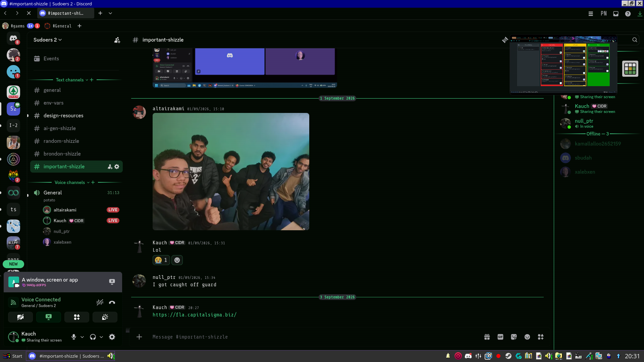Launch an activity from the voice panel
The height and width of the screenshot is (362, 644).
click(77, 317)
